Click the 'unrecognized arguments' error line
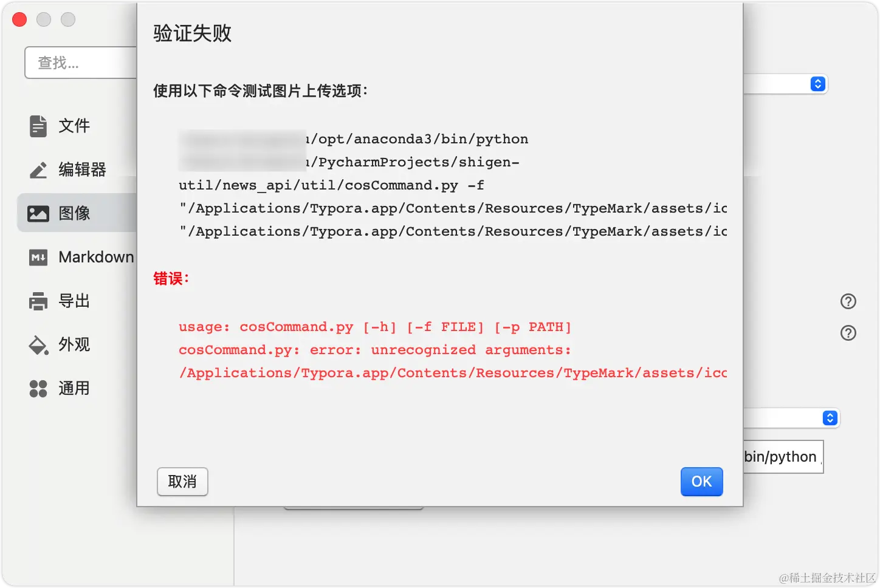 [375, 350]
